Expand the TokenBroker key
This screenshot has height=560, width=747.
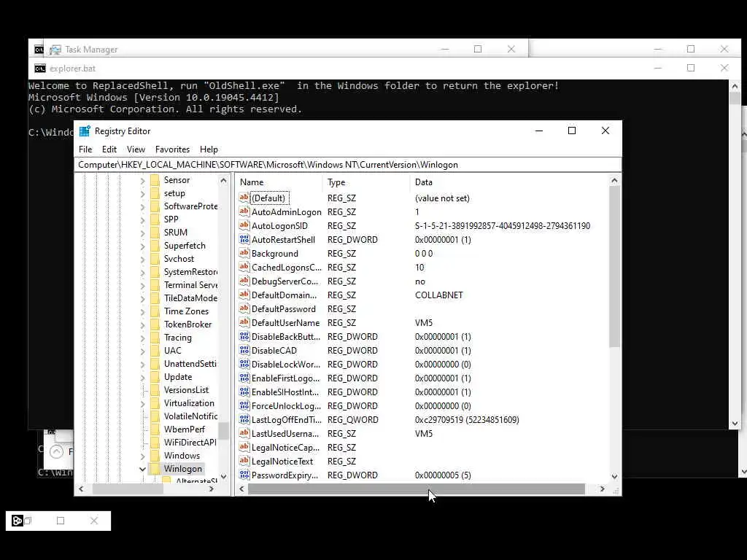(x=142, y=325)
